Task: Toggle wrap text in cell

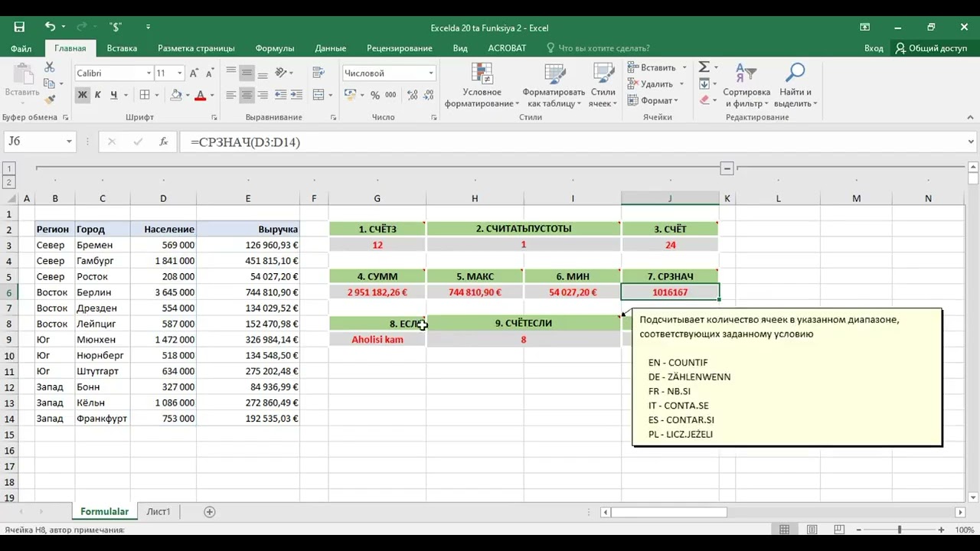Action: (x=318, y=73)
